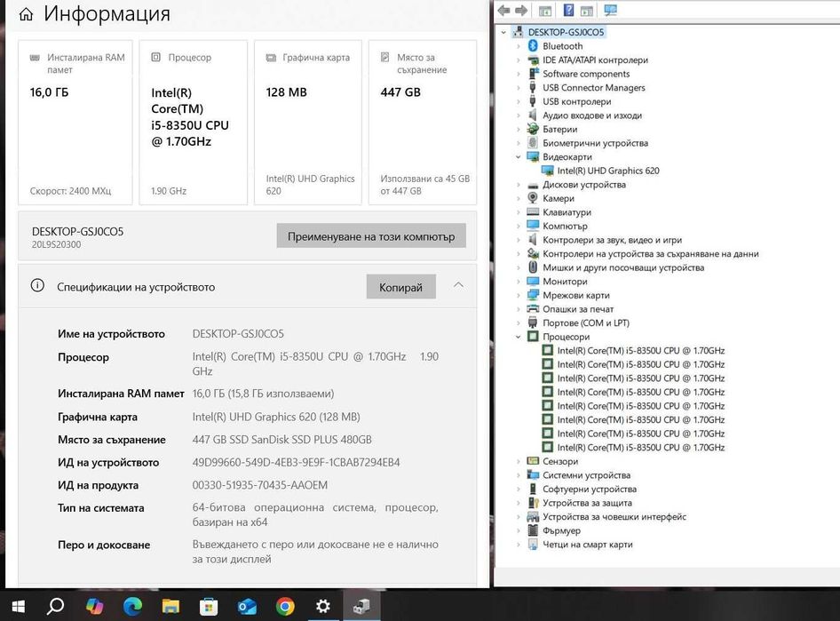Click the Копирай button
840x621 pixels.
click(400, 287)
